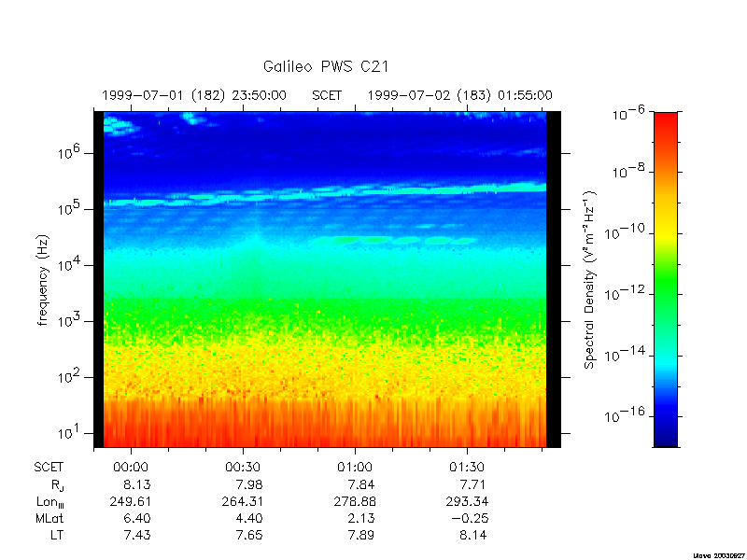Click the LT value 7.65
Viewport: 747px width, 560px height.
coord(249,535)
